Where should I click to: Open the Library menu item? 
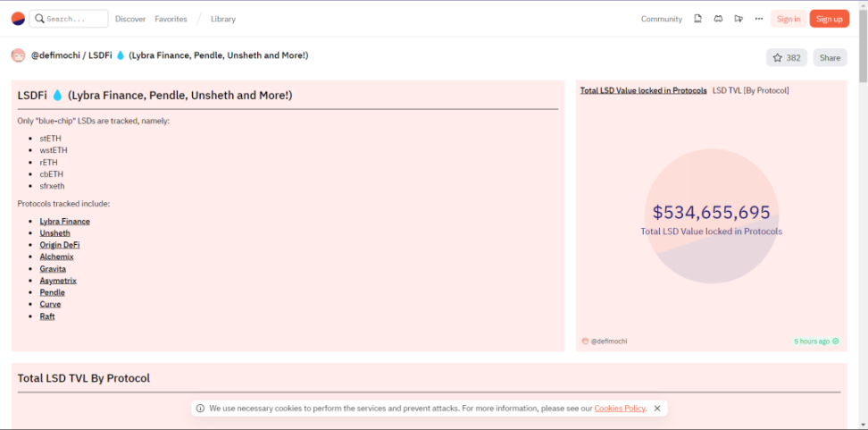coord(223,19)
